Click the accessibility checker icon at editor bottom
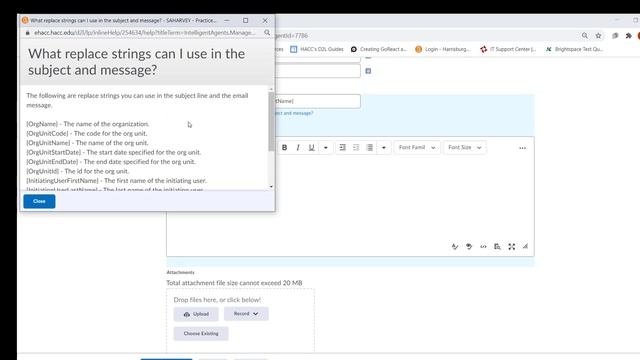Viewport: 640px width, 360px height. click(469, 247)
